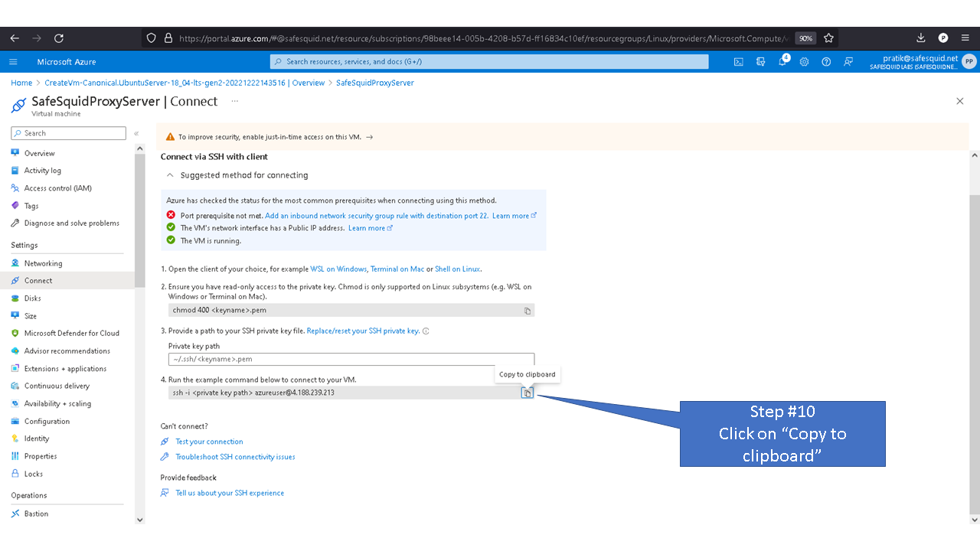Viewport: 980px width, 551px height.
Task: Open the more options ellipsis by title
Action: point(234,101)
